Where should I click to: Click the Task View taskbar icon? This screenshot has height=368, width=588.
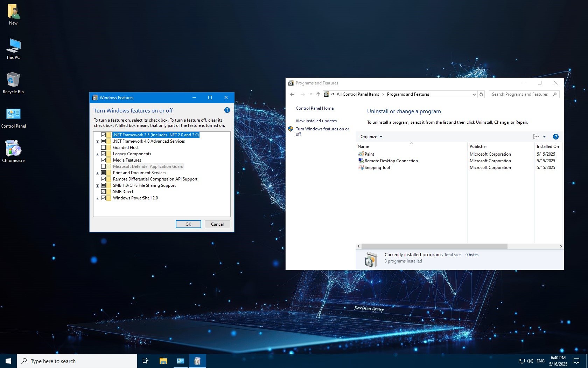tap(146, 361)
